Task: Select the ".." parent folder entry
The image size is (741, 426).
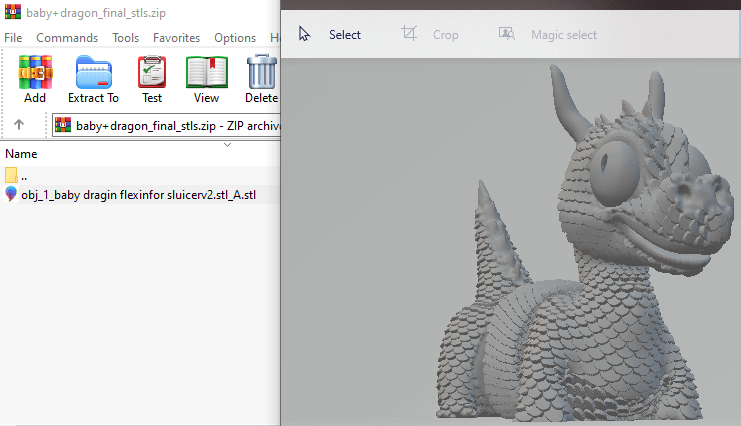Action: tap(23, 176)
